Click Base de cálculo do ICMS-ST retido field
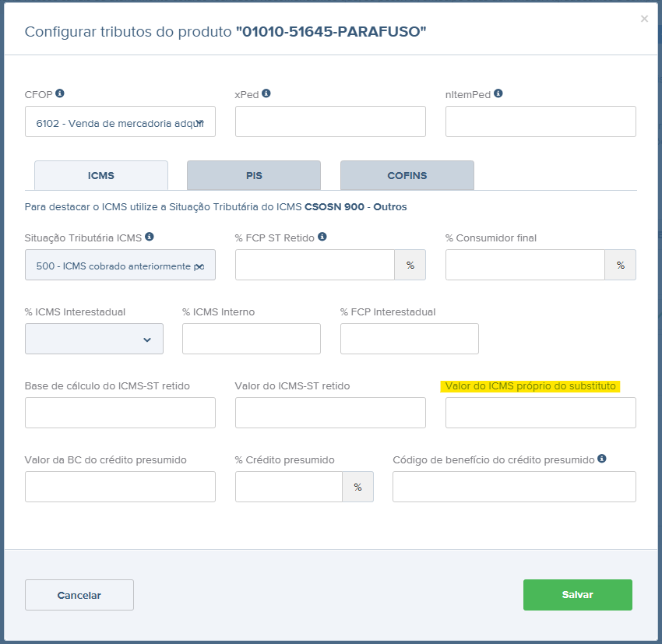Image resolution: width=662 pixels, height=644 pixels. pyautogui.click(x=120, y=413)
